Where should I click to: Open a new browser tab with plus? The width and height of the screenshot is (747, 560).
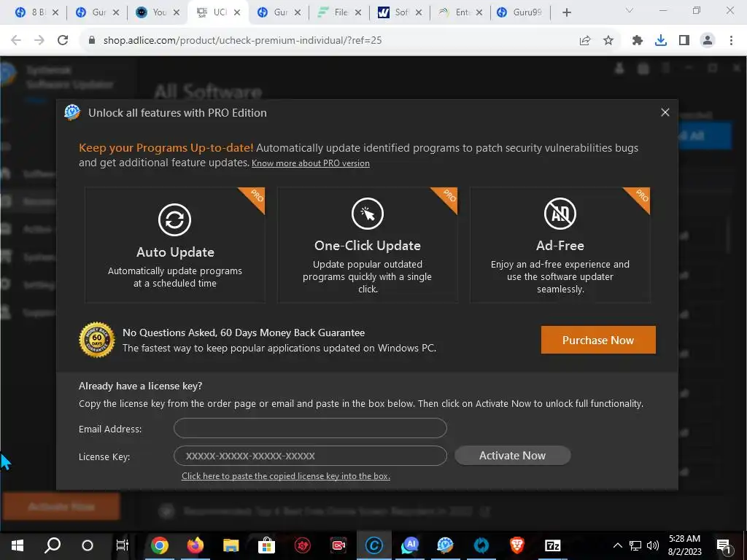click(x=566, y=12)
